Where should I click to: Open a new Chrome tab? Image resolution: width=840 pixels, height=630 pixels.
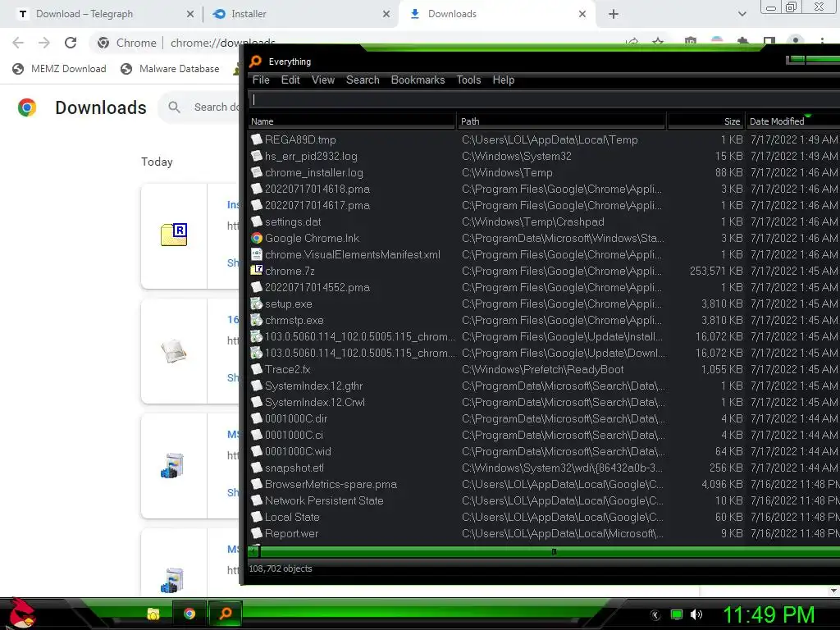pyautogui.click(x=614, y=14)
